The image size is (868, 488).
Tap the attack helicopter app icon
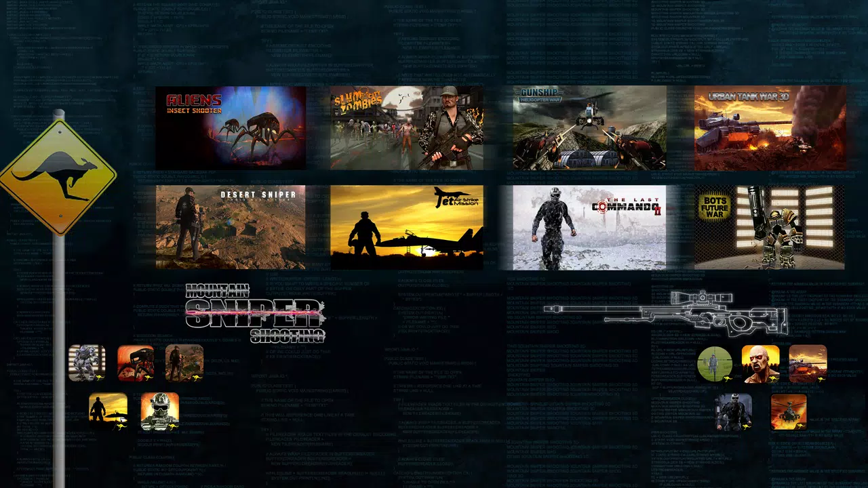coord(789,411)
